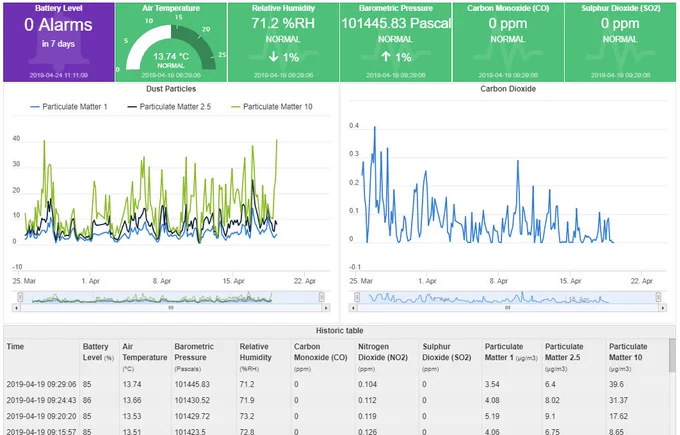This screenshot has width=680, height=435.
Task: Select the 2019-04-19 09:29:06 row timestamp
Action: [x=41, y=384]
